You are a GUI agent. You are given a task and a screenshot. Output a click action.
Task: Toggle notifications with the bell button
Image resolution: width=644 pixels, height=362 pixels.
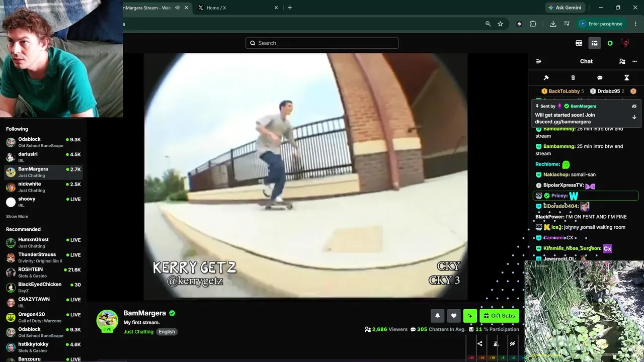click(437, 316)
